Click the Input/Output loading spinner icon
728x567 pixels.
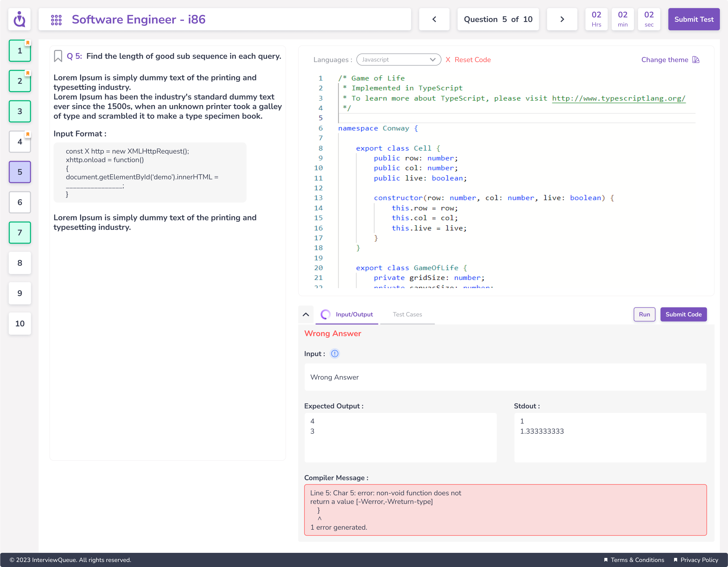[325, 314]
